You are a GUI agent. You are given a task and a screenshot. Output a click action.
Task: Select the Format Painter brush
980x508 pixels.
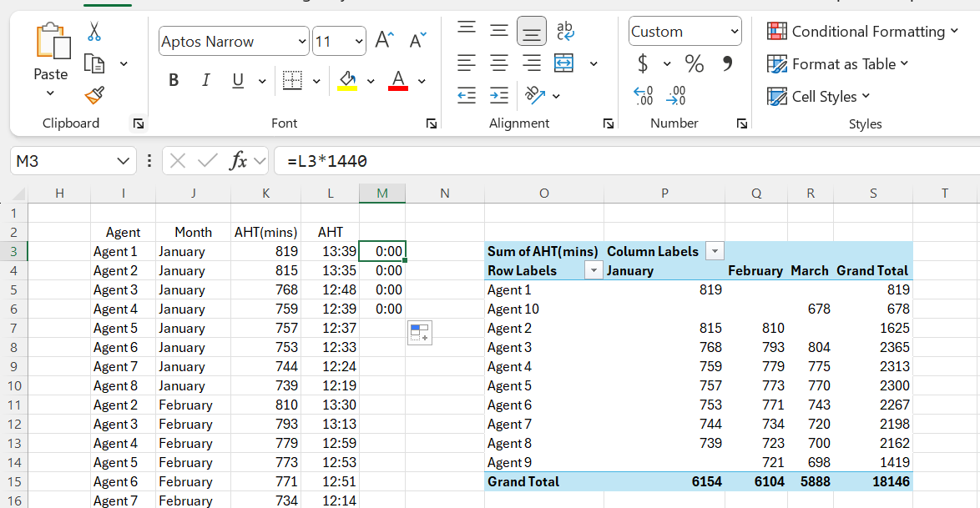tap(94, 96)
